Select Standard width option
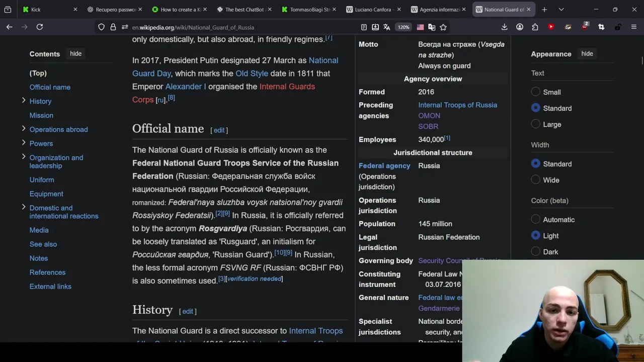This screenshot has width=644, height=362. coord(536,164)
